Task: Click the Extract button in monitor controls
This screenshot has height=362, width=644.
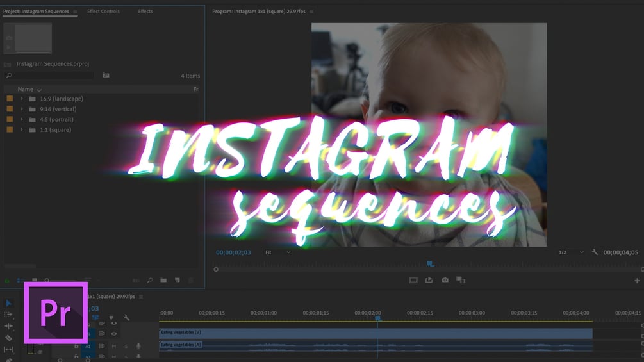Action: 429,280
